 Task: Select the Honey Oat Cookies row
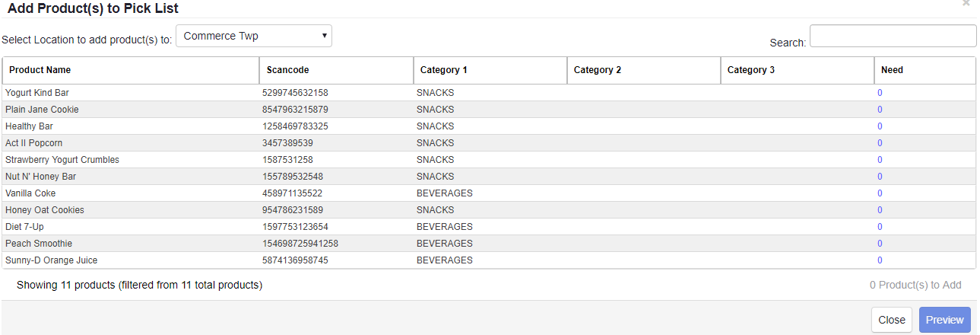[x=45, y=210]
